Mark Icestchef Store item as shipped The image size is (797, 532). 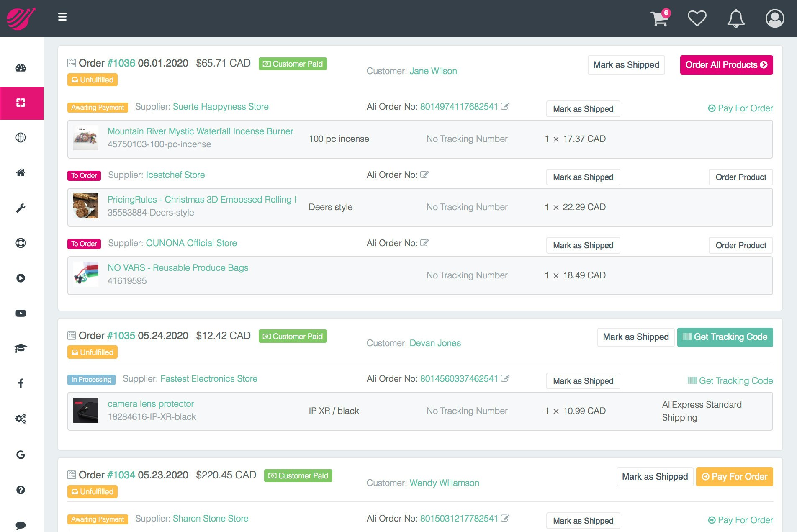(583, 177)
